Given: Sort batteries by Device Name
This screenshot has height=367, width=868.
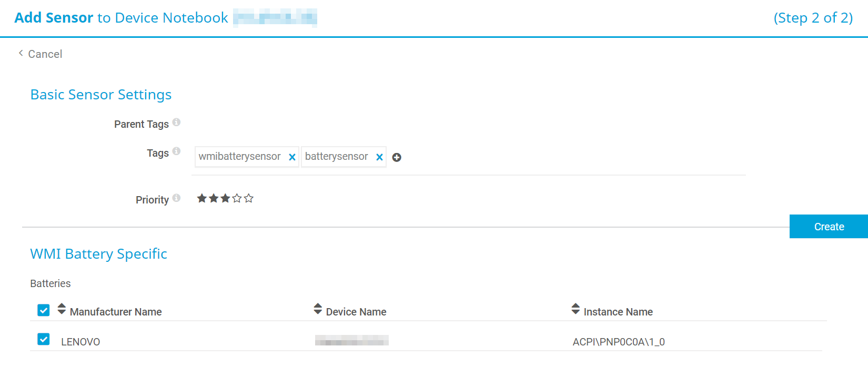Looking at the screenshot, I should click(356, 312).
